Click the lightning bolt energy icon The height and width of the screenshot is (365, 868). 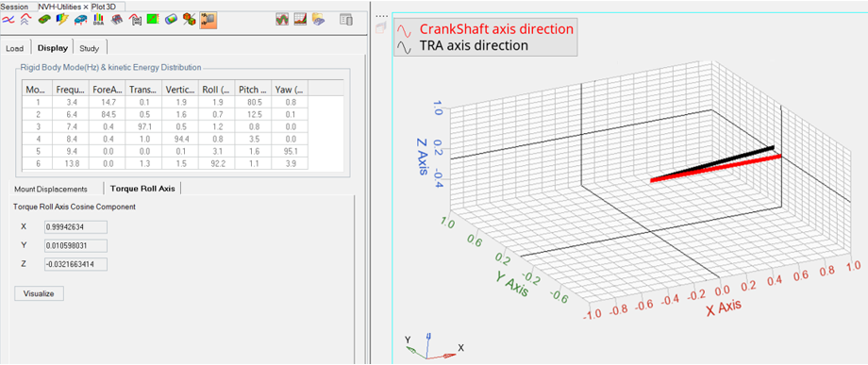click(62, 20)
